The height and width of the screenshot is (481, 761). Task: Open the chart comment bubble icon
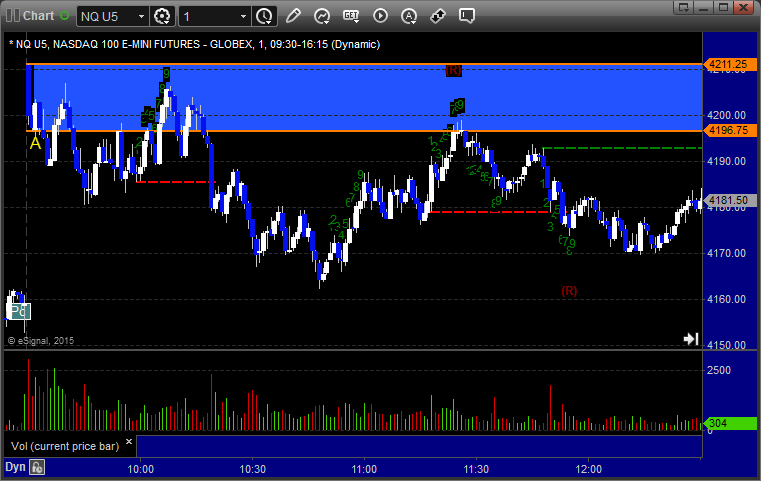click(466, 16)
